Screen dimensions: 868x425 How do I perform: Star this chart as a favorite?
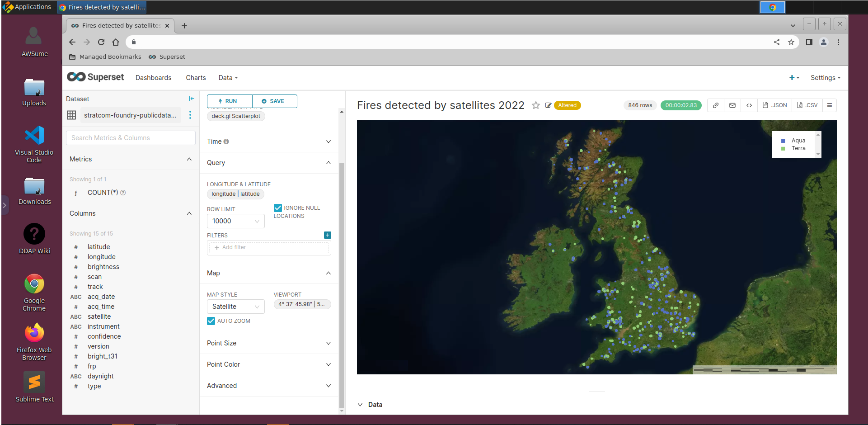pos(536,105)
